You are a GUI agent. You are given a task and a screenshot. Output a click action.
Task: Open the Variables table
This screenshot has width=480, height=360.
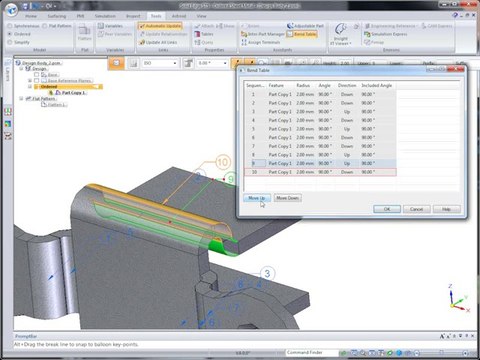[x=110, y=26]
